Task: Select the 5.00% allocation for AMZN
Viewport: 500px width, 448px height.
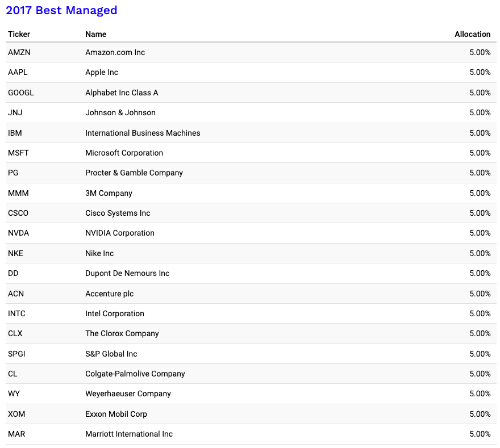Action: pyautogui.click(x=480, y=52)
